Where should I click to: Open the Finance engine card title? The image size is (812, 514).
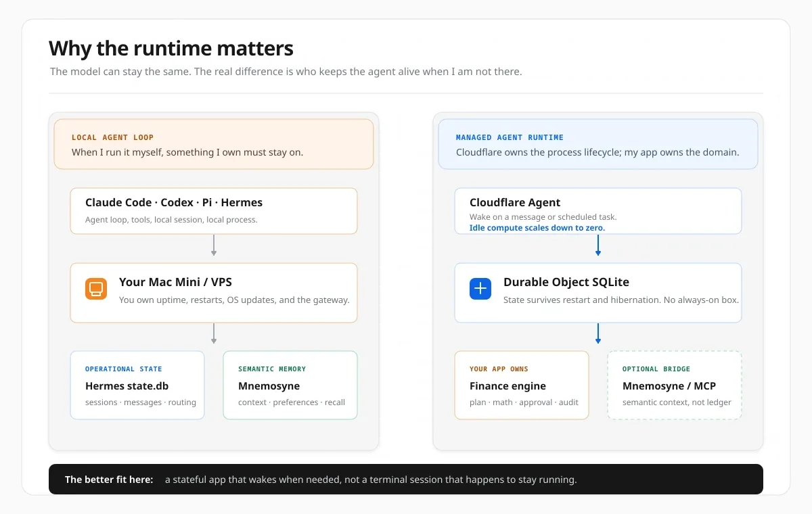[507, 386]
